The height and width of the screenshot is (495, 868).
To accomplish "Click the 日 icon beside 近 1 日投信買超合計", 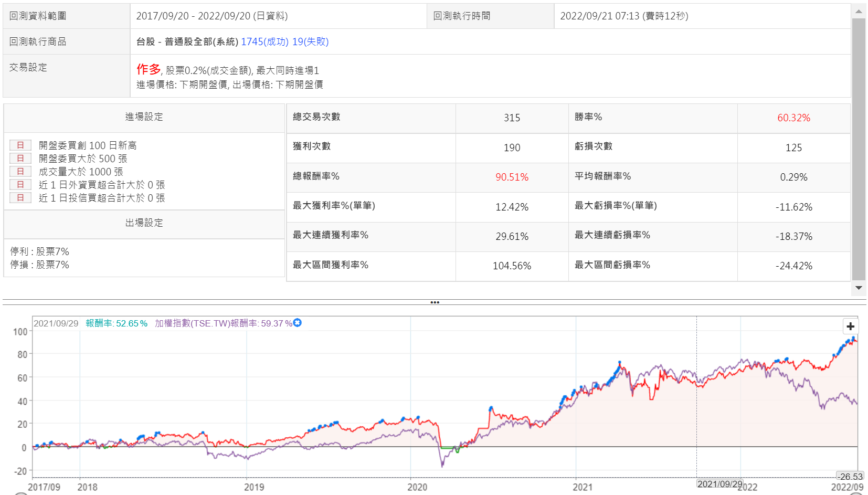I will click(x=20, y=198).
